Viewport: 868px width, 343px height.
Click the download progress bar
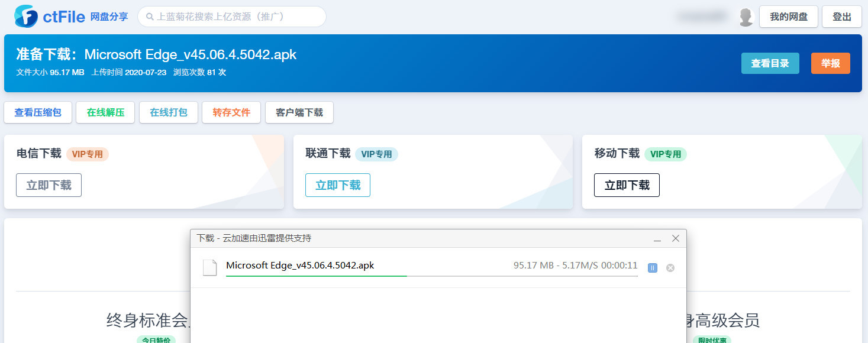pos(432,276)
